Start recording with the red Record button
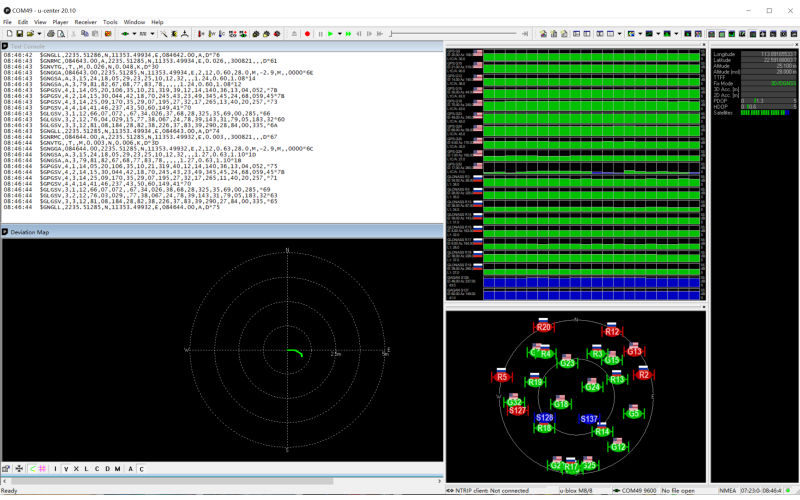This screenshot has width=800, height=500. [x=307, y=34]
